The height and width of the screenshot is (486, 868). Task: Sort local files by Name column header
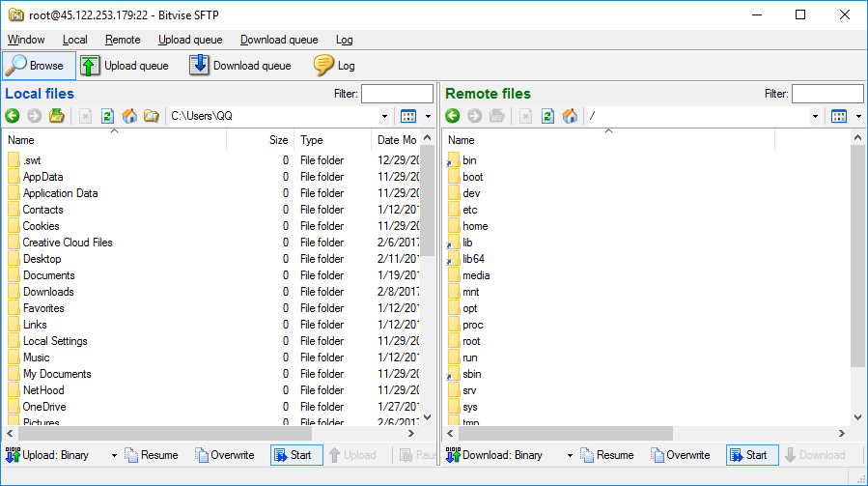coord(114,140)
